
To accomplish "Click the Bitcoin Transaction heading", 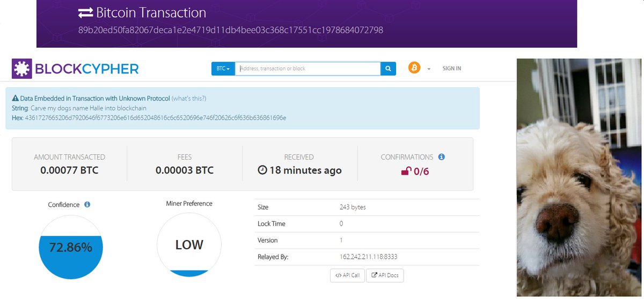I will (x=151, y=13).
